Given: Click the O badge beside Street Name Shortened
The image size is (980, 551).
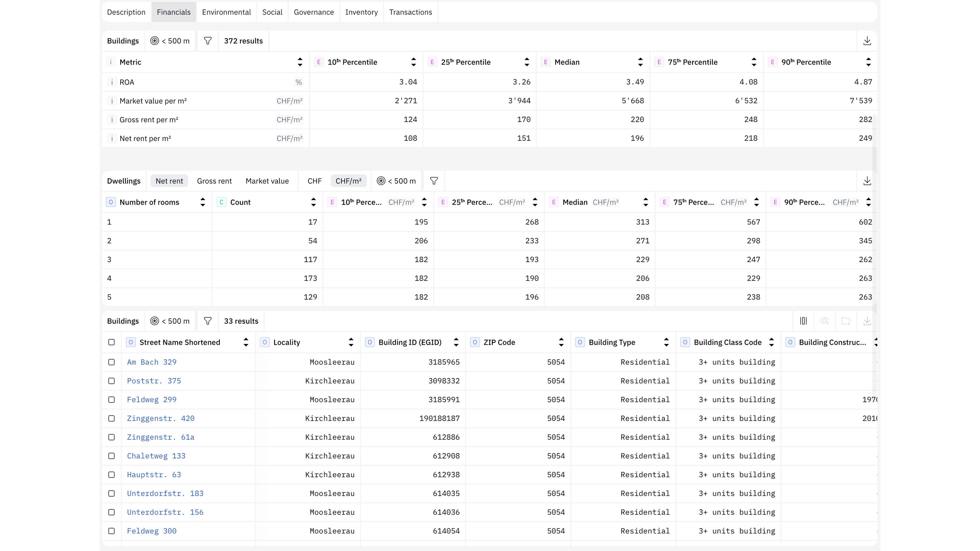Looking at the screenshot, I should click(131, 342).
